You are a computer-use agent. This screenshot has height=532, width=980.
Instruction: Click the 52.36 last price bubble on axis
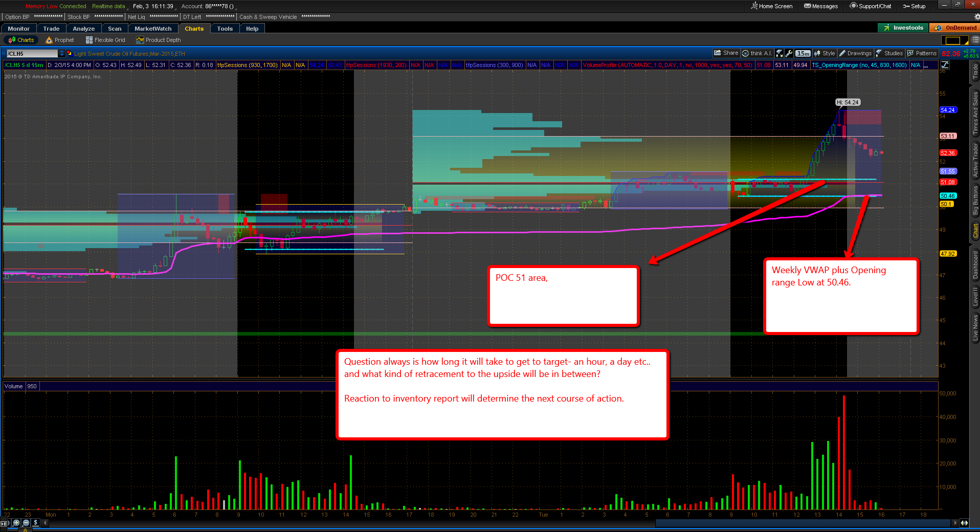point(948,153)
